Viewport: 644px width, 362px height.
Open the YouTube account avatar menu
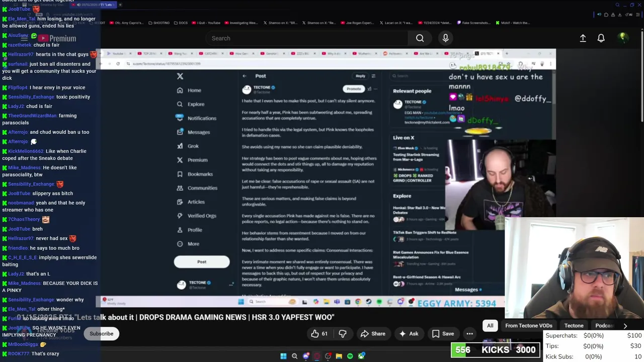[622, 38]
